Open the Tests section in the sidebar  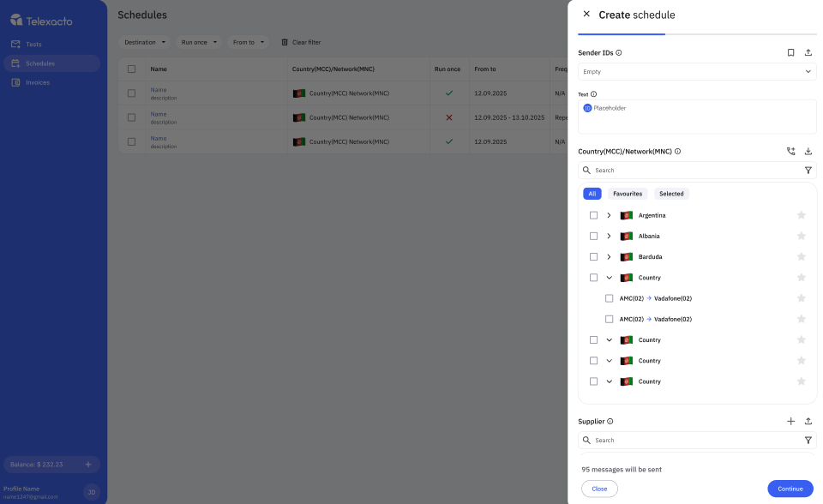(x=34, y=44)
